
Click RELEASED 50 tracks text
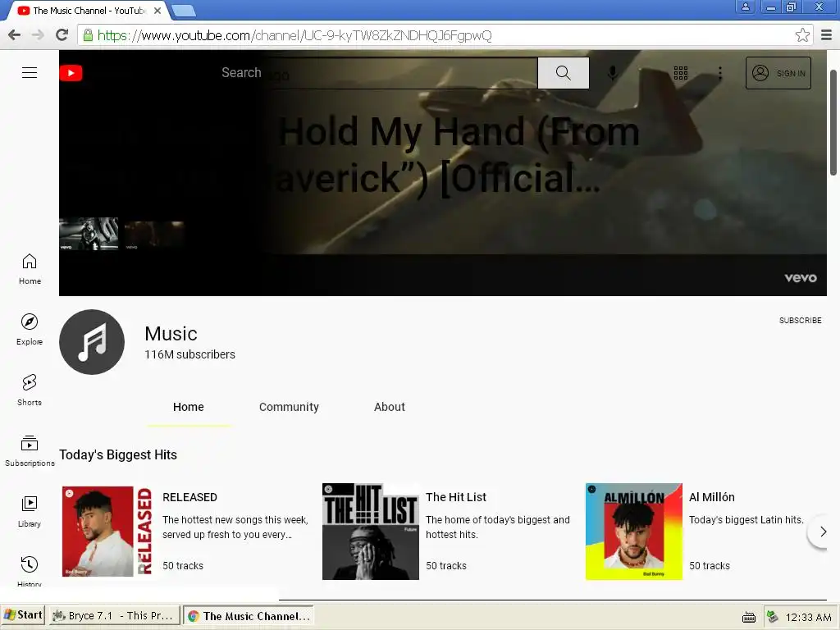[183, 566]
